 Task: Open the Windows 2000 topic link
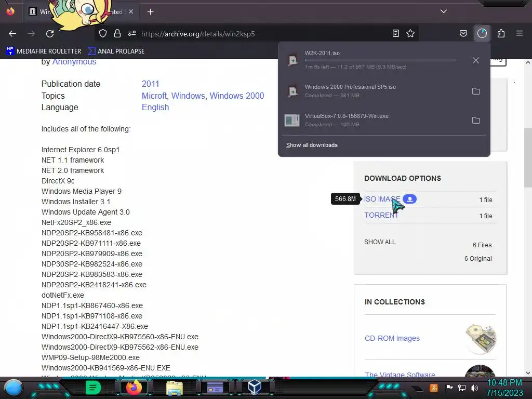237,96
